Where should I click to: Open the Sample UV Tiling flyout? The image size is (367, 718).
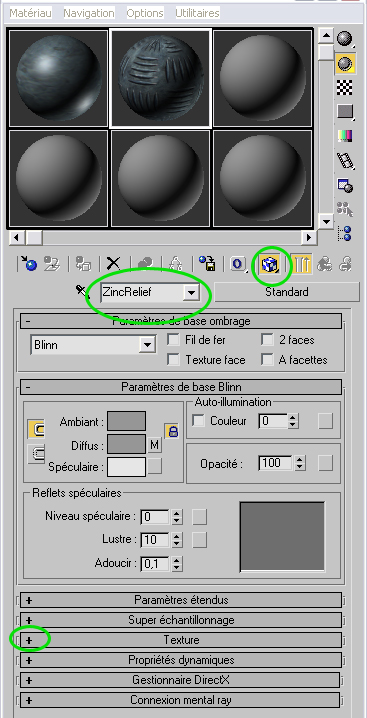pos(345,111)
